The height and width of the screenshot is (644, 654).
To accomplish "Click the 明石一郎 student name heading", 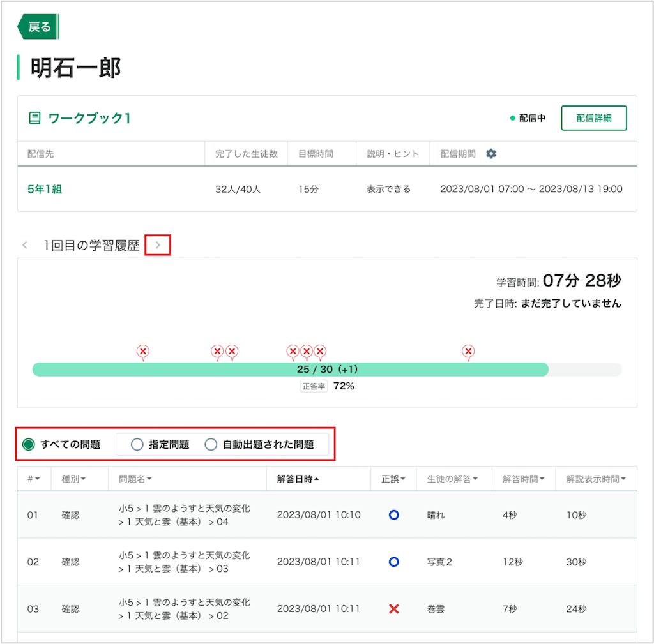I will [75, 68].
